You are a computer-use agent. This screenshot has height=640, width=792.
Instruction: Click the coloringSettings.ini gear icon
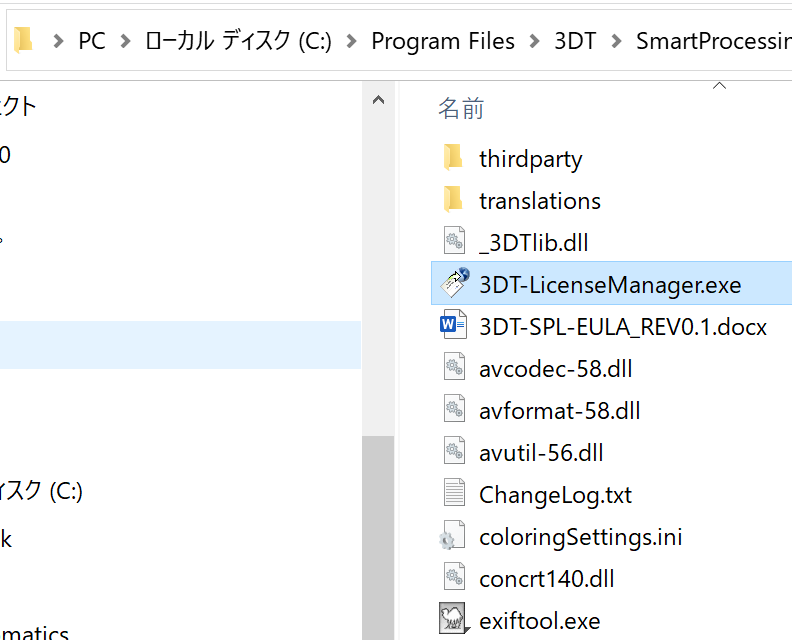[x=453, y=535]
